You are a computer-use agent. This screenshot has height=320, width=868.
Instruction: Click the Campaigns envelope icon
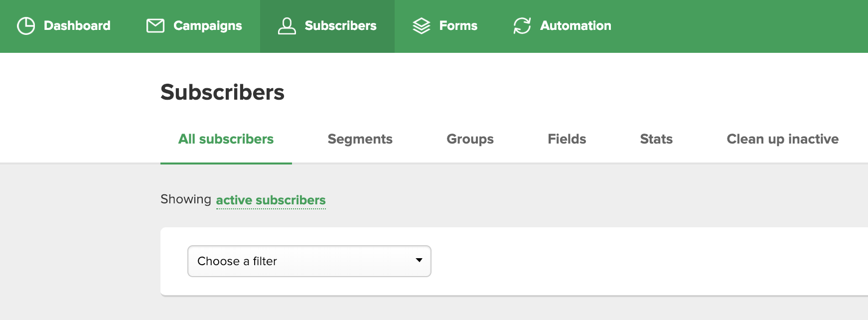(155, 26)
